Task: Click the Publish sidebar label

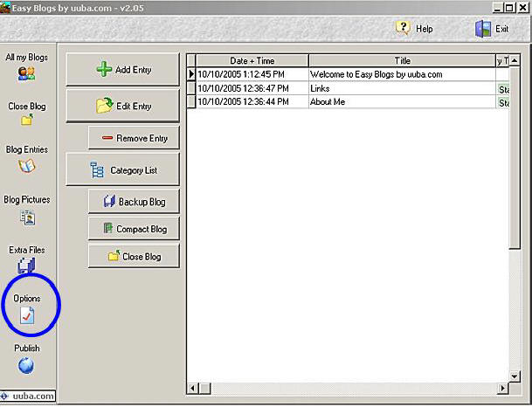Action: [x=27, y=348]
